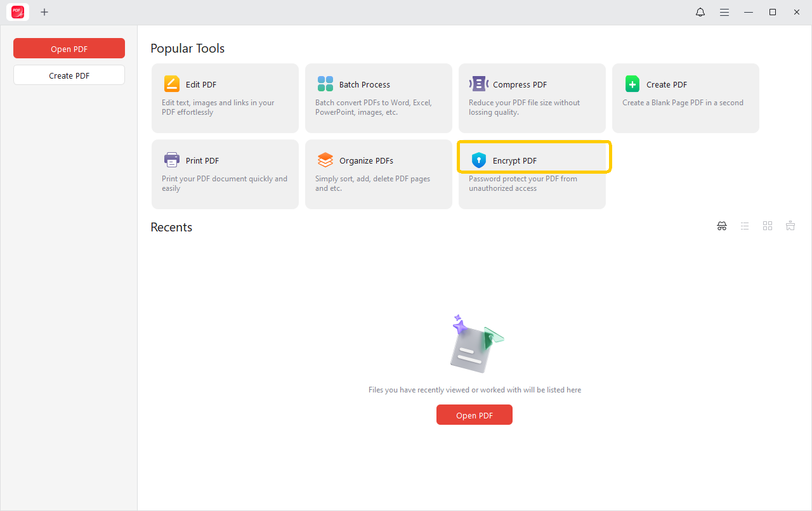This screenshot has width=812, height=511.
Task: Click the Encrypt PDF shield icon
Action: pos(478,160)
